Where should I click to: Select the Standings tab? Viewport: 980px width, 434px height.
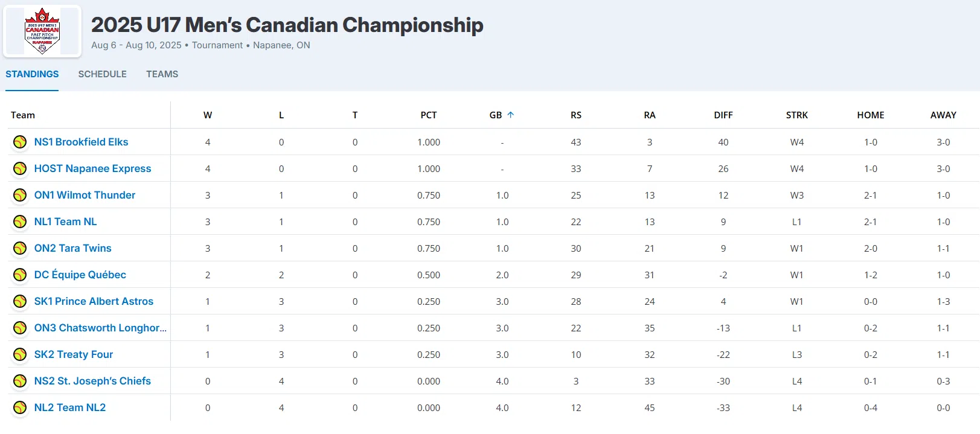[32, 74]
